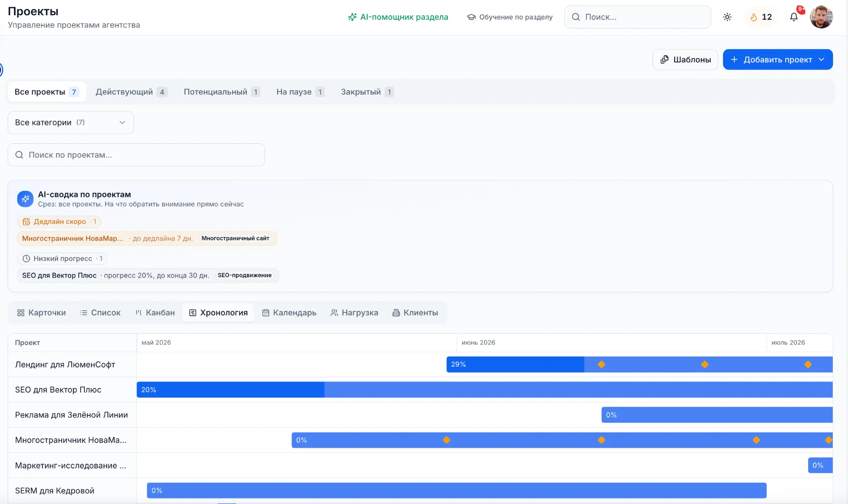This screenshot has width=848, height=504.
Task: Open project SEO для Вектор Плюс row
Action: (x=58, y=390)
